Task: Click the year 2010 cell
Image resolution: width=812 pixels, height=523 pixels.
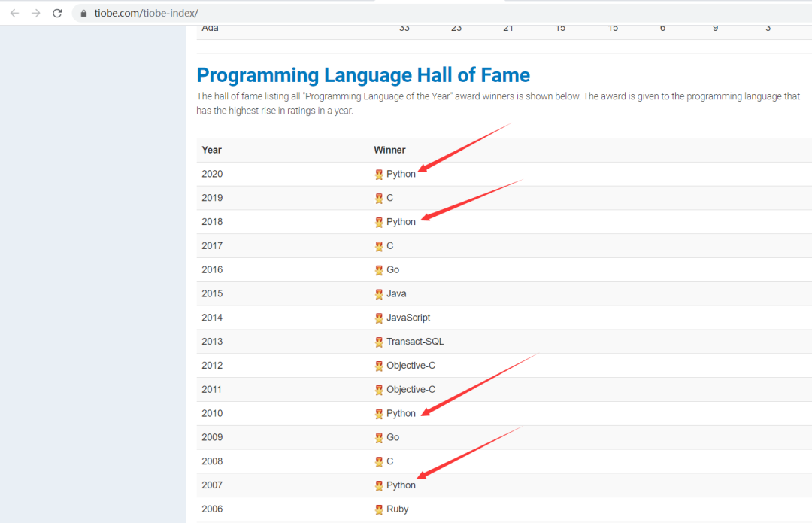Action: click(212, 413)
